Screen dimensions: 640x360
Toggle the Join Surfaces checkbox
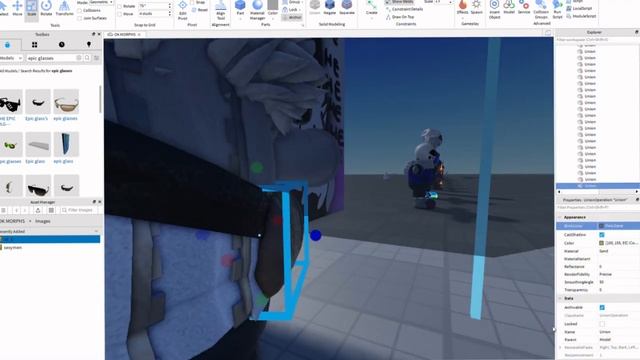tap(80, 18)
